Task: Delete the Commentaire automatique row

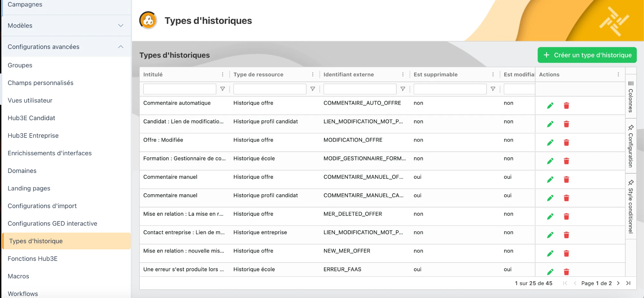Action: 566,106
